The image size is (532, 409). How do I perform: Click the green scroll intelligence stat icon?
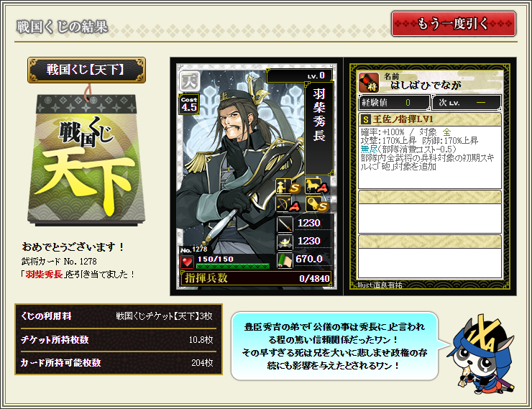(x=285, y=260)
